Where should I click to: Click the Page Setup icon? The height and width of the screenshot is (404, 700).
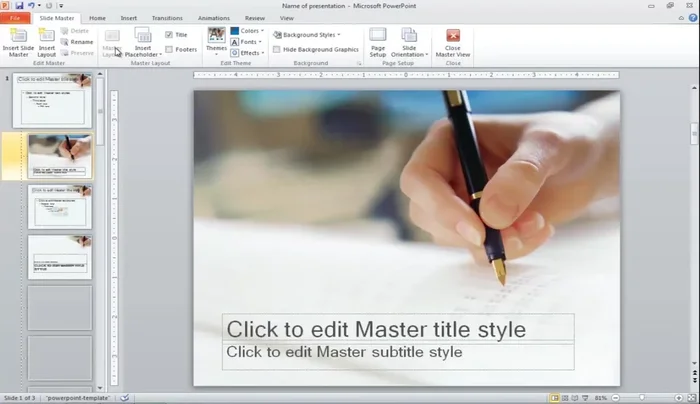[x=378, y=41]
